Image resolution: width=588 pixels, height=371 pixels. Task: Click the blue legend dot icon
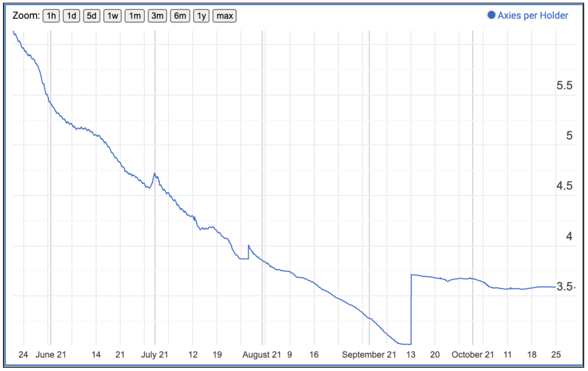coord(491,15)
